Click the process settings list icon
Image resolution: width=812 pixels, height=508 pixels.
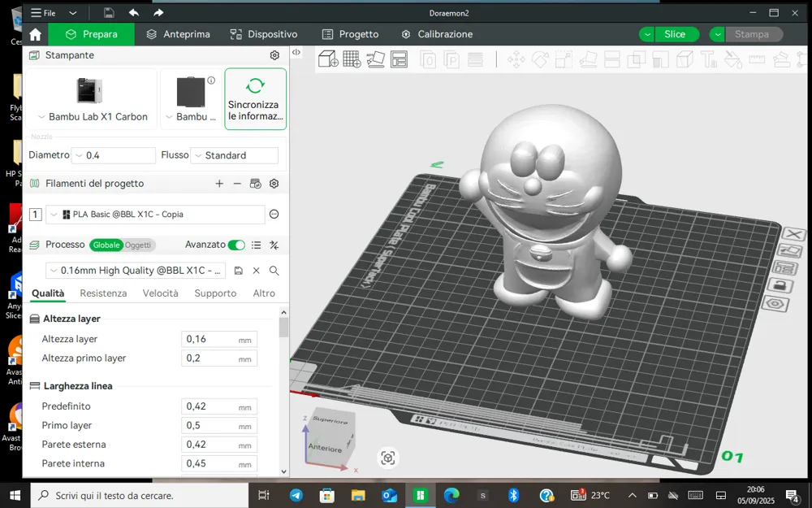click(256, 245)
